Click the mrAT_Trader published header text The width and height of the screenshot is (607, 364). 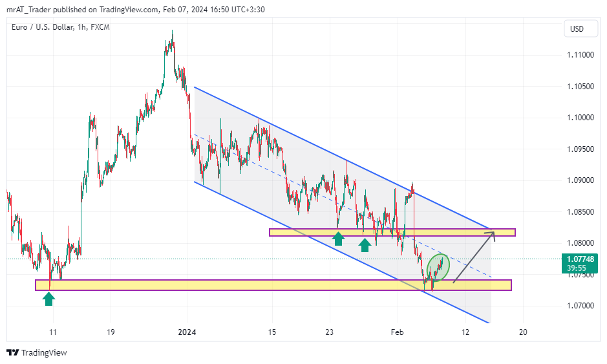point(136,9)
